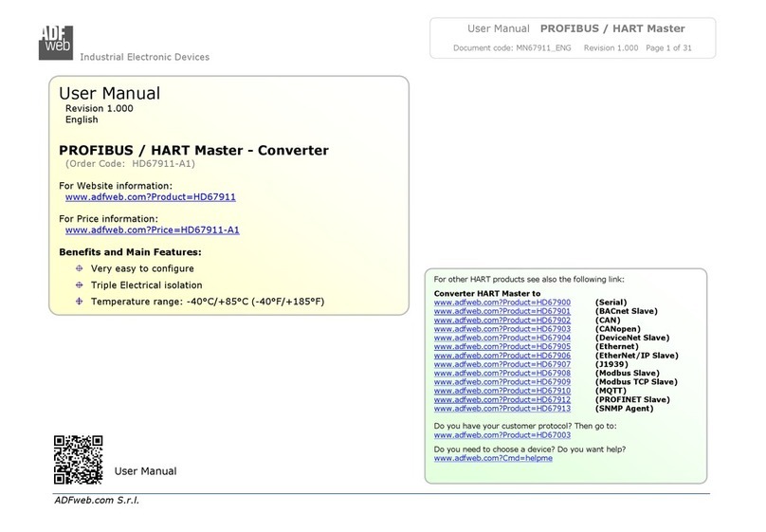The image size is (766, 532).
Task: Open the Product=HD67908 Modbus Slave link
Action: click(x=502, y=374)
